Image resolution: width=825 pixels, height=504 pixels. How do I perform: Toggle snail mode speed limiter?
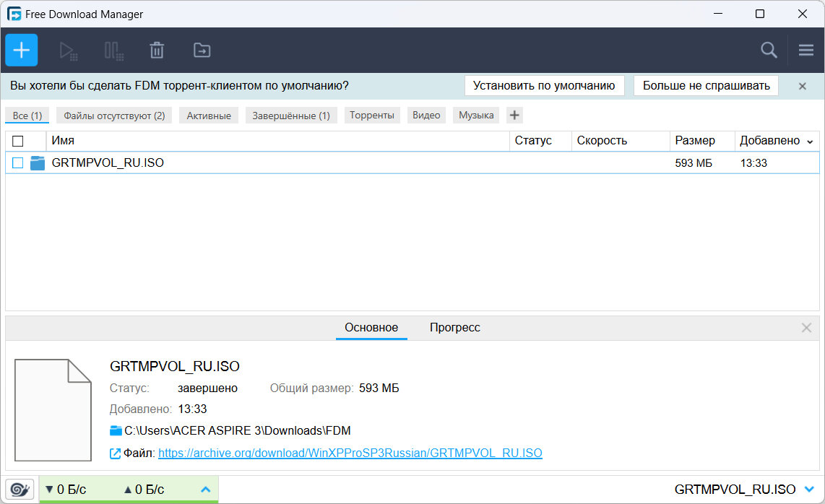click(x=20, y=490)
